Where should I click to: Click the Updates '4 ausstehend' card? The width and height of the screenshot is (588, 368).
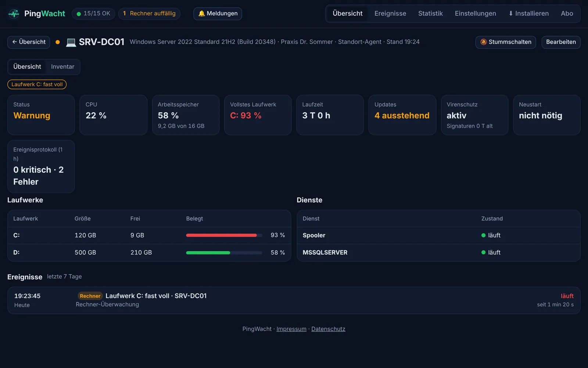point(402,115)
